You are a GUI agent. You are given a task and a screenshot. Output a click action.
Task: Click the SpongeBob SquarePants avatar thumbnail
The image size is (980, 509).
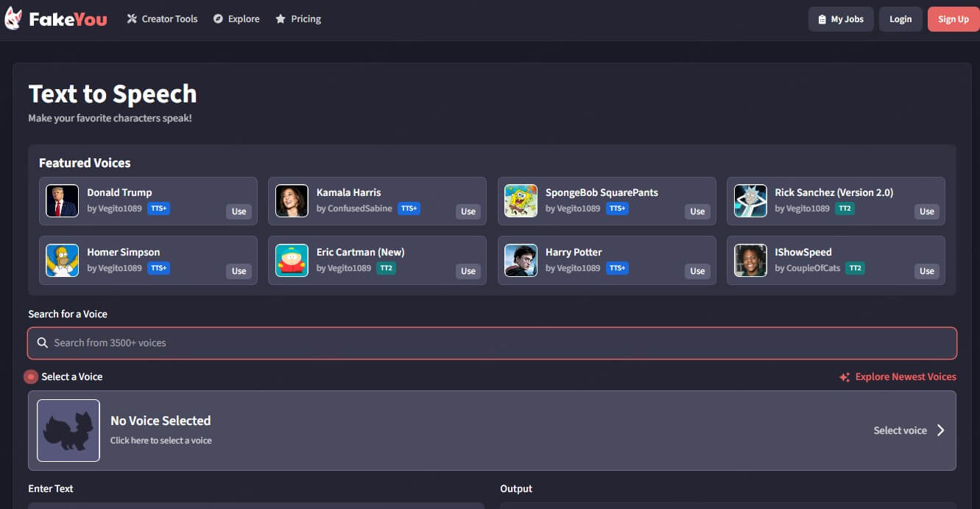coord(521,200)
